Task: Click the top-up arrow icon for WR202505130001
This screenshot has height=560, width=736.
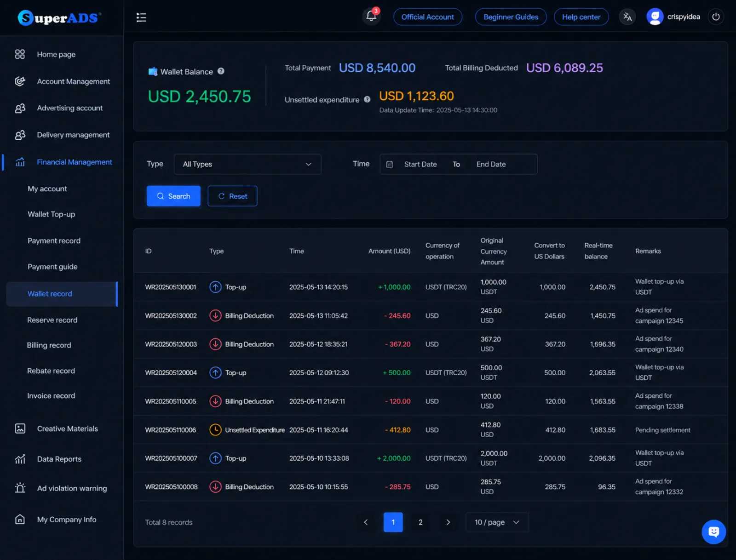Action: (215, 287)
